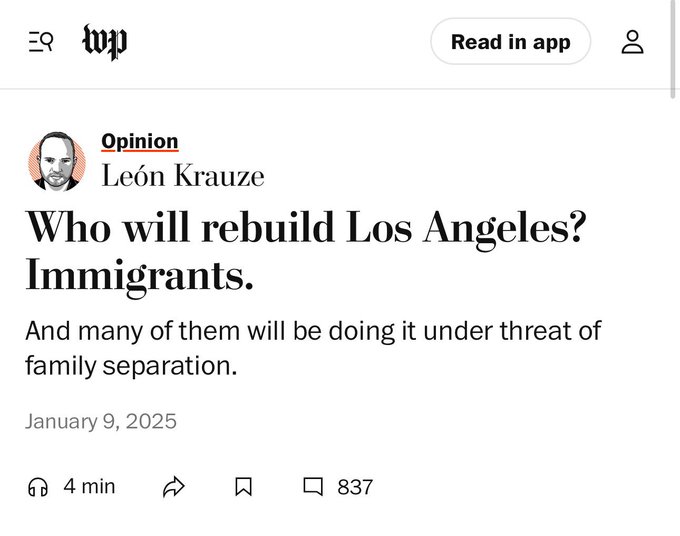Open comments via speech bubble icon
The width and height of the screenshot is (680, 536).
point(313,487)
